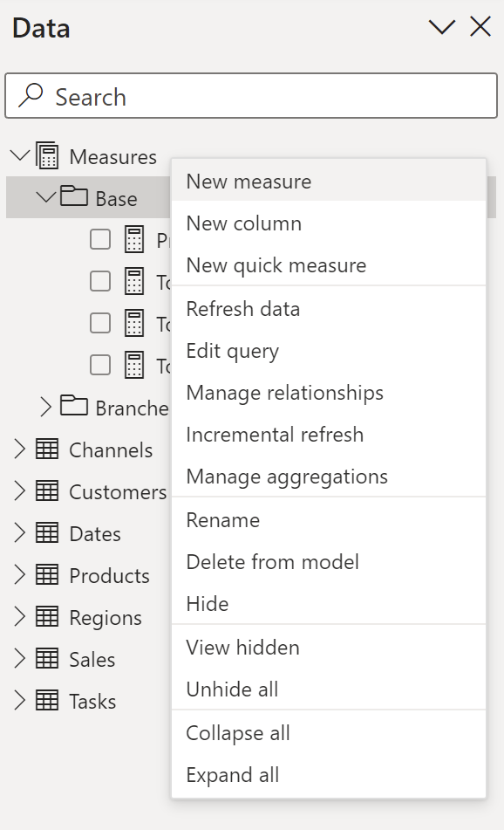Expand the Products table
Viewport: 504px width, 830px height.
click(19, 574)
